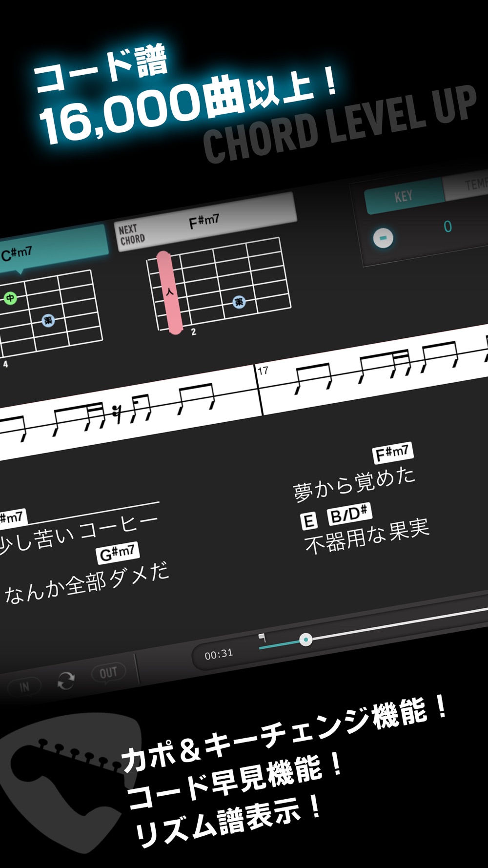Select the current chord C#m7 header
This screenshot has width=488, height=868.
[53, 248]
